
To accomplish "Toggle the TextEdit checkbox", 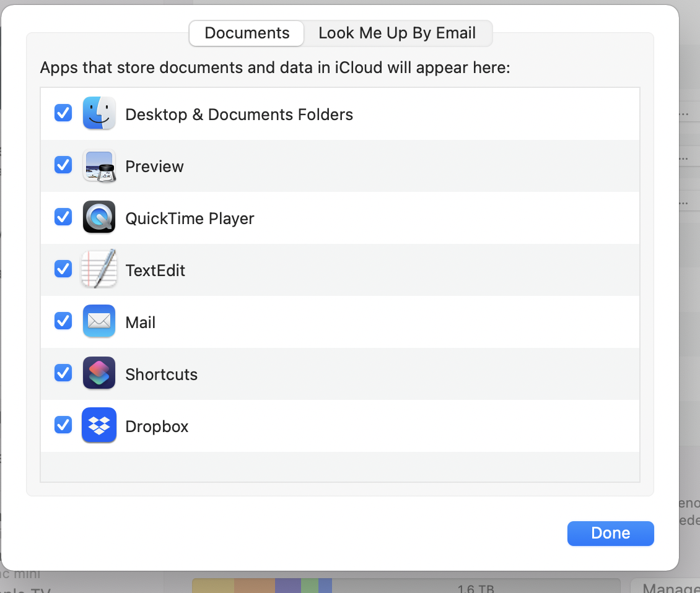I will coord(63,269).
